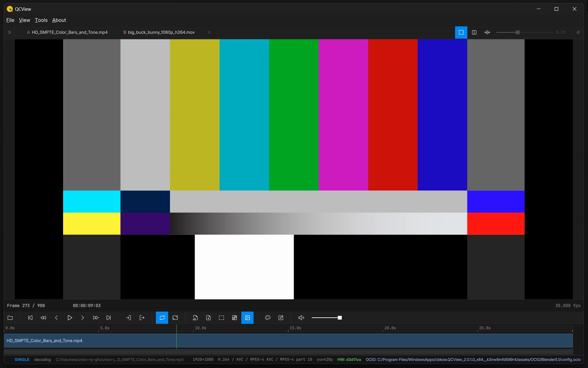Select the HD_SMPTE_Color_Bars_and_Tone.mp4 tab
The image size is (588, 368).
(67, 32)
